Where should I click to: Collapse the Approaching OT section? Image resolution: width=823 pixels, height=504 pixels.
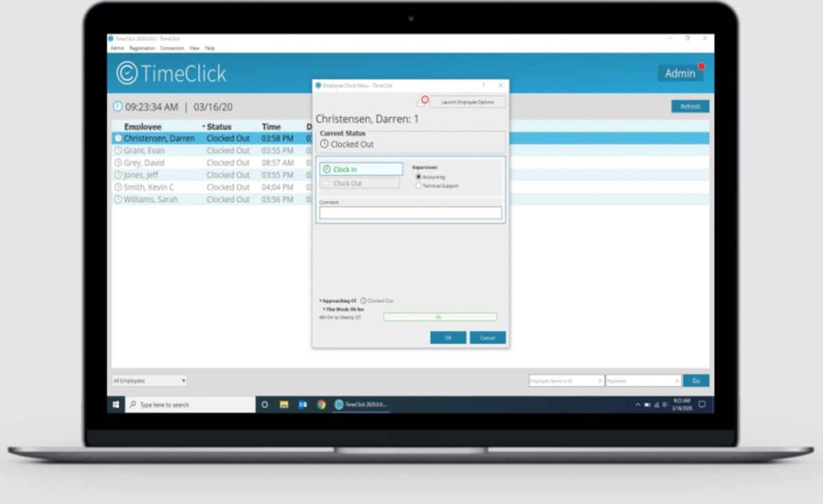pyautogui.click(x=320, y=300)
